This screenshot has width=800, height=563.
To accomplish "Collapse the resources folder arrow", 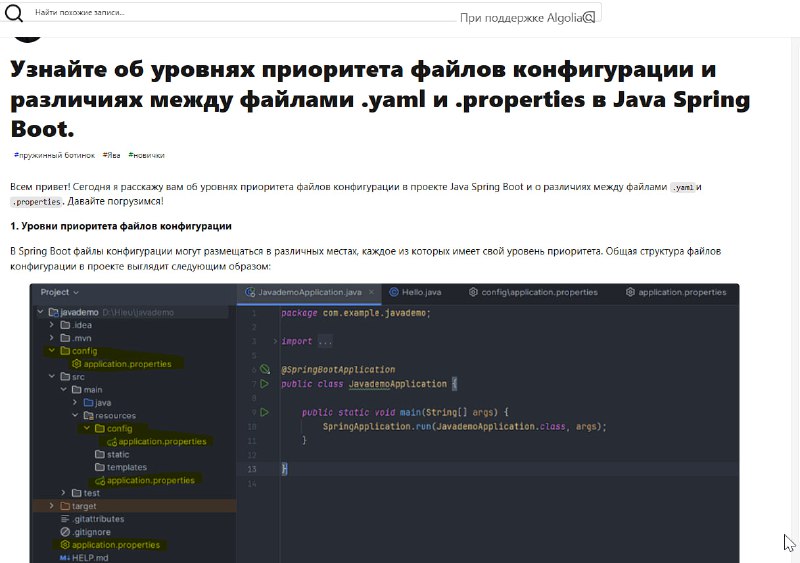I will tap(75, 415).
